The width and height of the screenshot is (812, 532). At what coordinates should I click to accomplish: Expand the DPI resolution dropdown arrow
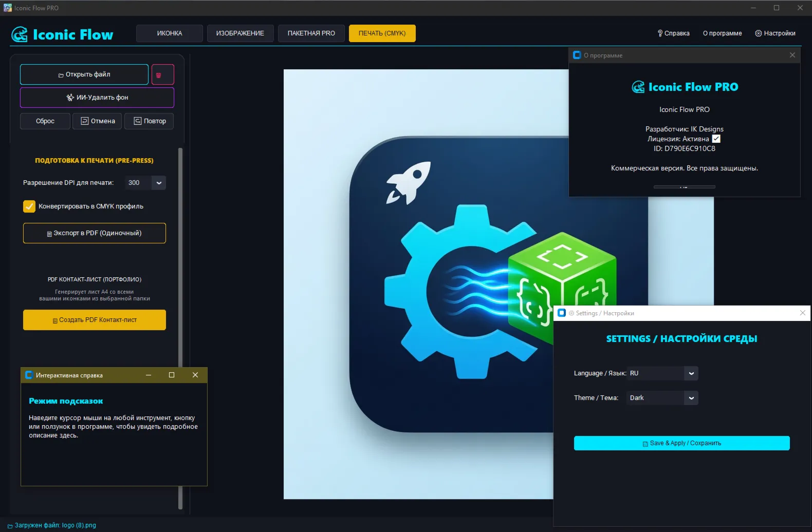pos(159,183)
